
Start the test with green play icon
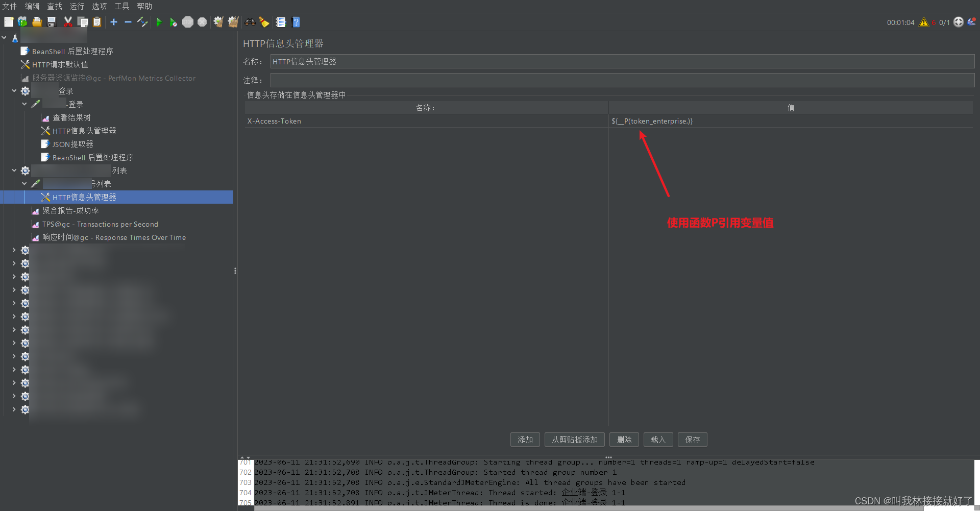point(159,22)
